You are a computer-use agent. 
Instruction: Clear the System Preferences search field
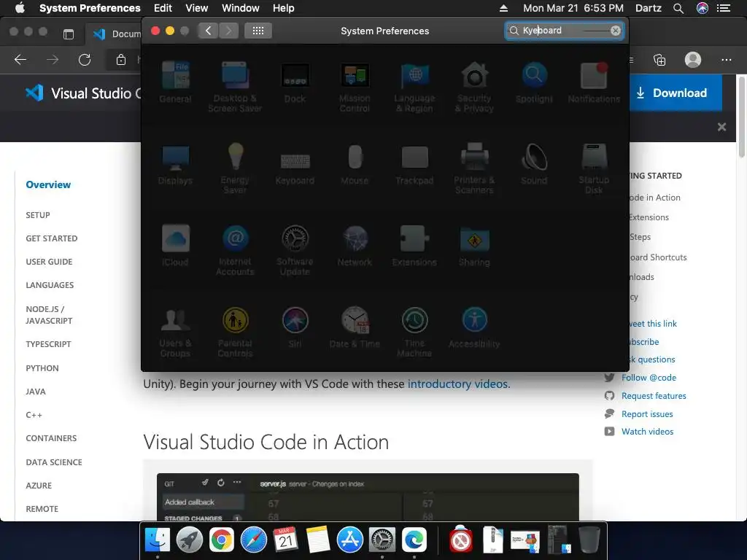616,31
